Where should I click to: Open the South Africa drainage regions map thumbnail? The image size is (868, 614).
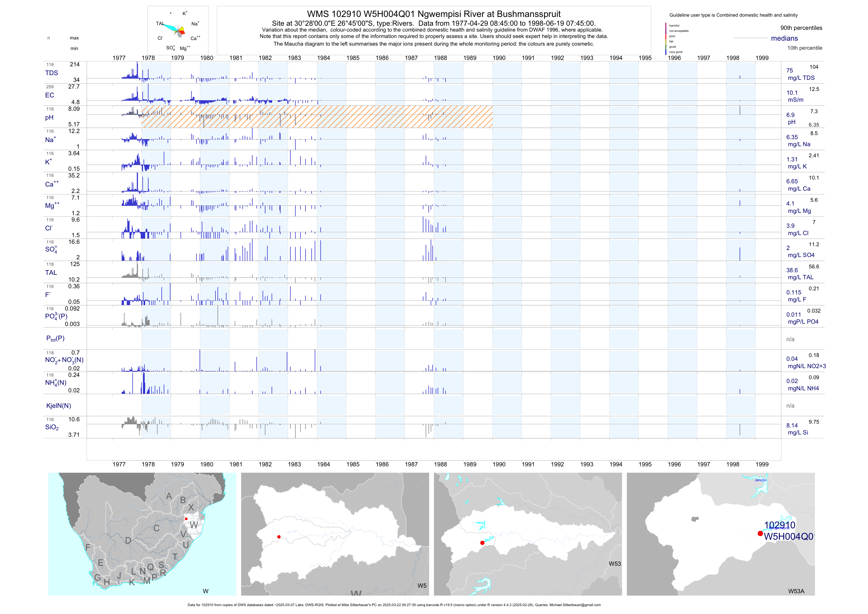pyautogui.click(x=142, y=534)
